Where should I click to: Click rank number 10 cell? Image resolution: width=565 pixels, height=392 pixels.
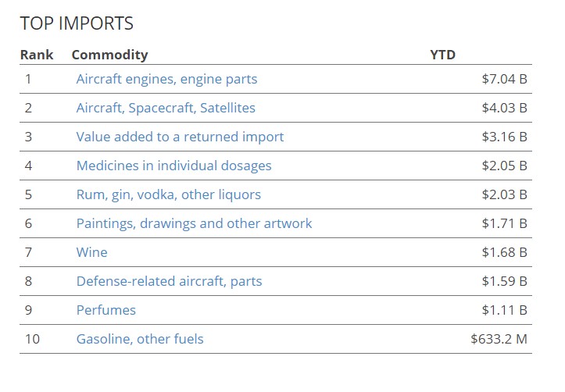[x=32, y=339]
